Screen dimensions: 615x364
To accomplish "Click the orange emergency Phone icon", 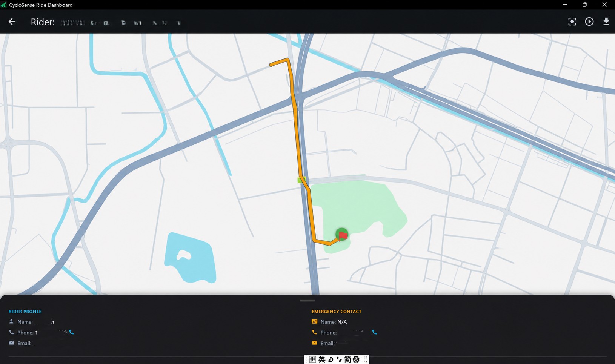I will click(x=314, y=332).
